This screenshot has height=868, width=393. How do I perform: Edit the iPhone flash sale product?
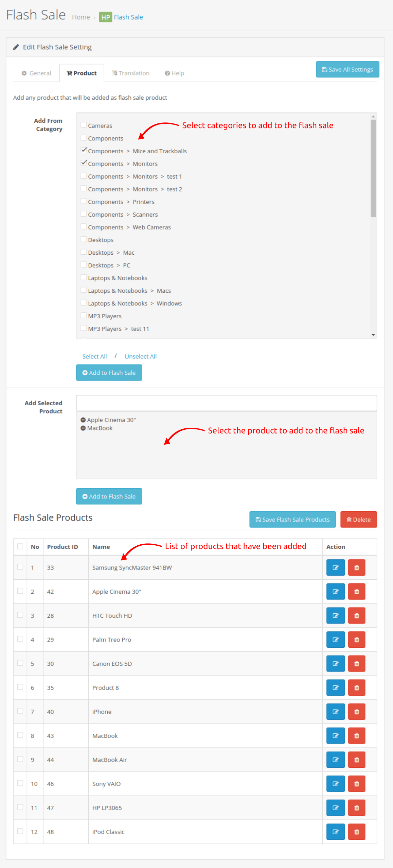point(335,712)
